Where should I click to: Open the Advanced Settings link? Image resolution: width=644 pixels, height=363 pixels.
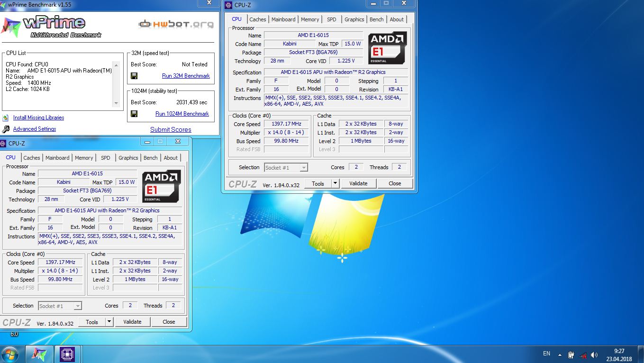(35, 129)
